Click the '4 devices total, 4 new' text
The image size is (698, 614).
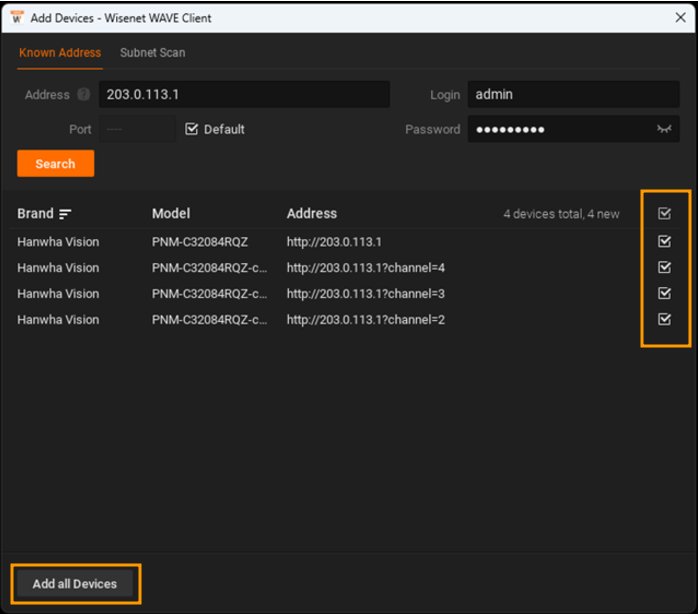(x=561, y=214)
